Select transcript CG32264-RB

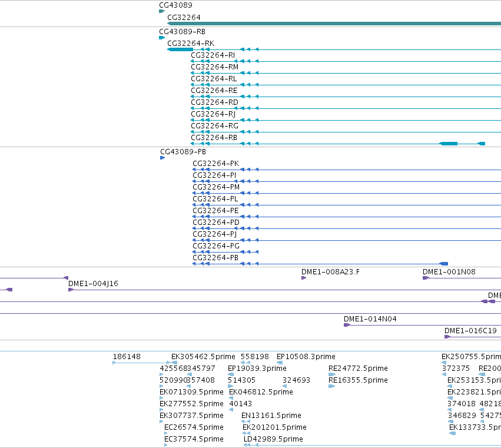pyautogui.click(x=214, y=138)
